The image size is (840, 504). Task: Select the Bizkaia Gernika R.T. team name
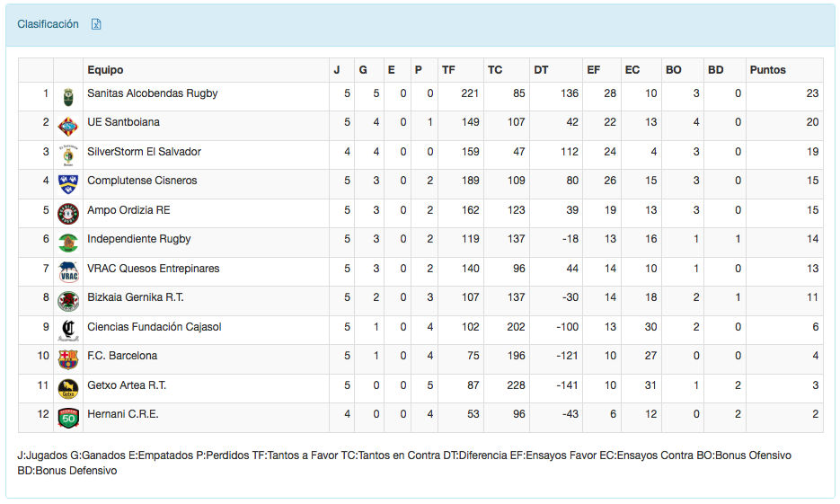coord(136,297)
